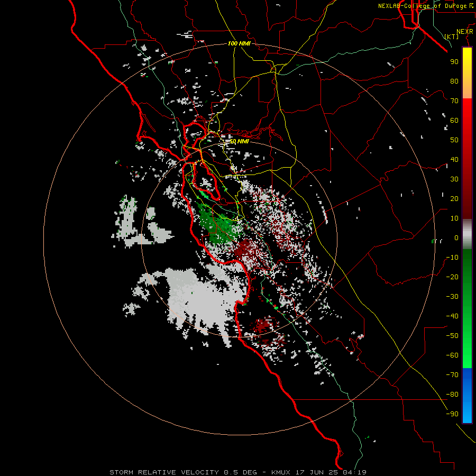Click the -50 value on the velocity scale

click(x=452, y=336)
